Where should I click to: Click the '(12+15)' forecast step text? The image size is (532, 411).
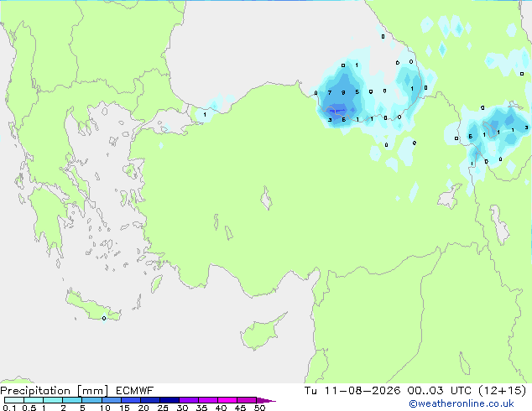502,391
